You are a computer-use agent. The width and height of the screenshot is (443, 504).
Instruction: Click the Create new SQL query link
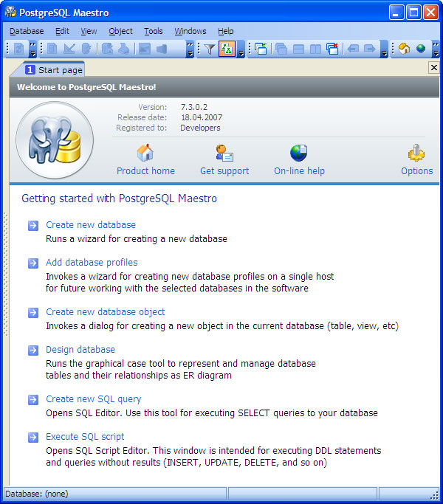94,399
